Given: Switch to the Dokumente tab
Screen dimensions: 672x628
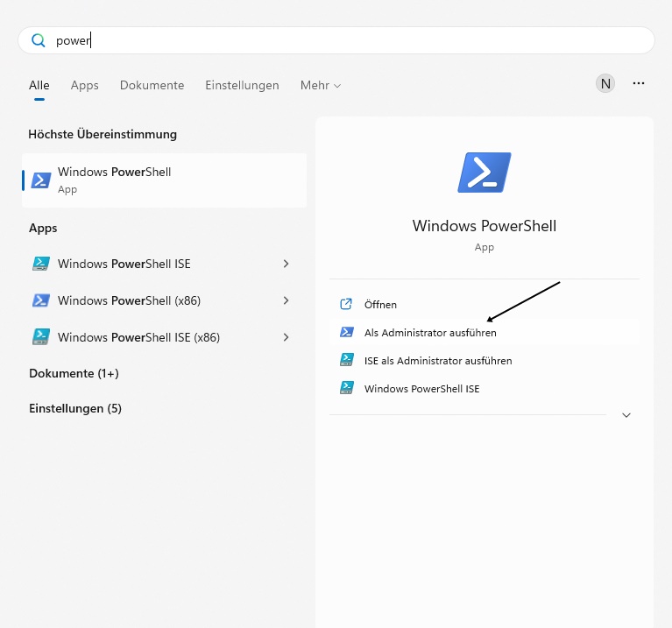Looking at the screenshot, I should tap(152, 86).
